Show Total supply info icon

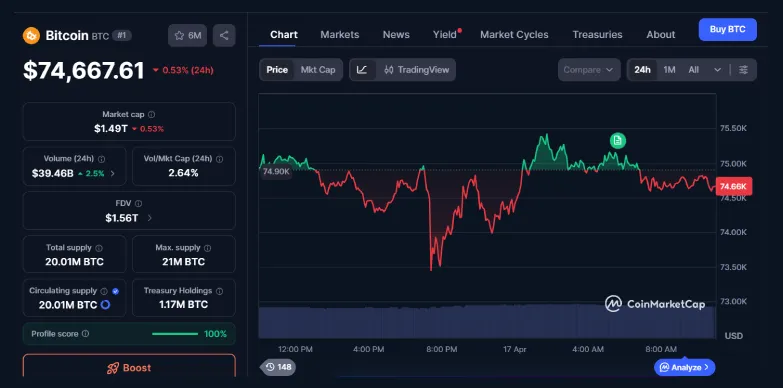tap(99, 248)
